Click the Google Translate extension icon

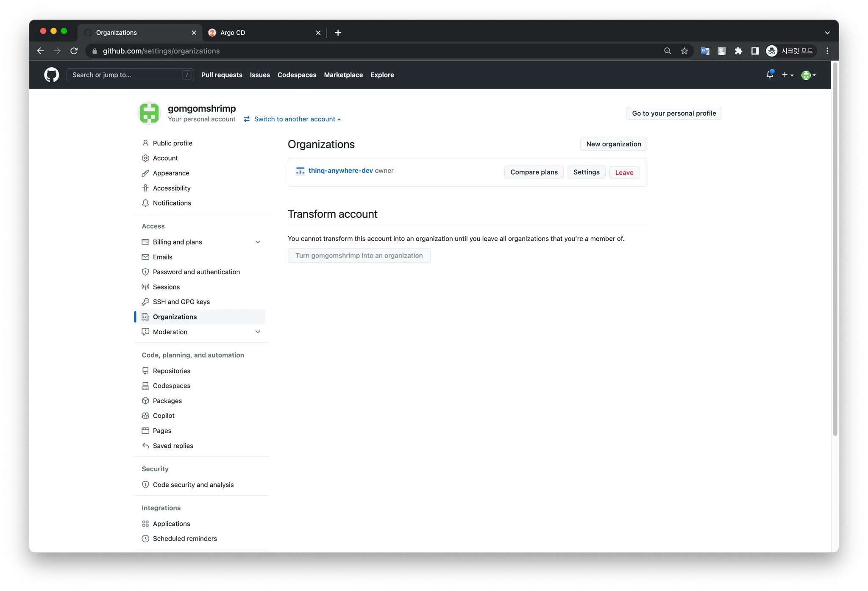pos(705,51)
